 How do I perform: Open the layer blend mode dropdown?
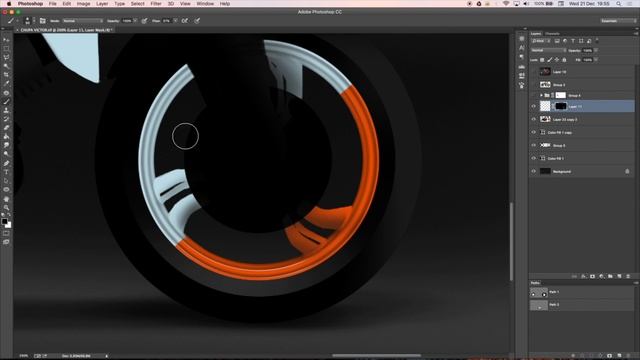[549, 50]
